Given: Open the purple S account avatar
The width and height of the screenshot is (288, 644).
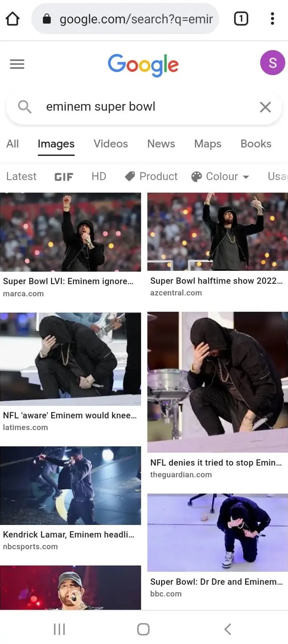Looking at the screenshot, I should tap(273, 63).
